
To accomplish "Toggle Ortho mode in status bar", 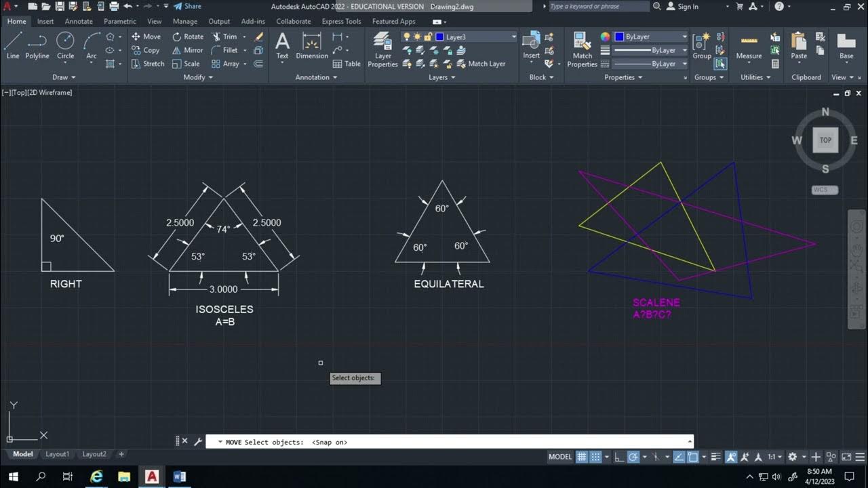I will tap(618, 457).
